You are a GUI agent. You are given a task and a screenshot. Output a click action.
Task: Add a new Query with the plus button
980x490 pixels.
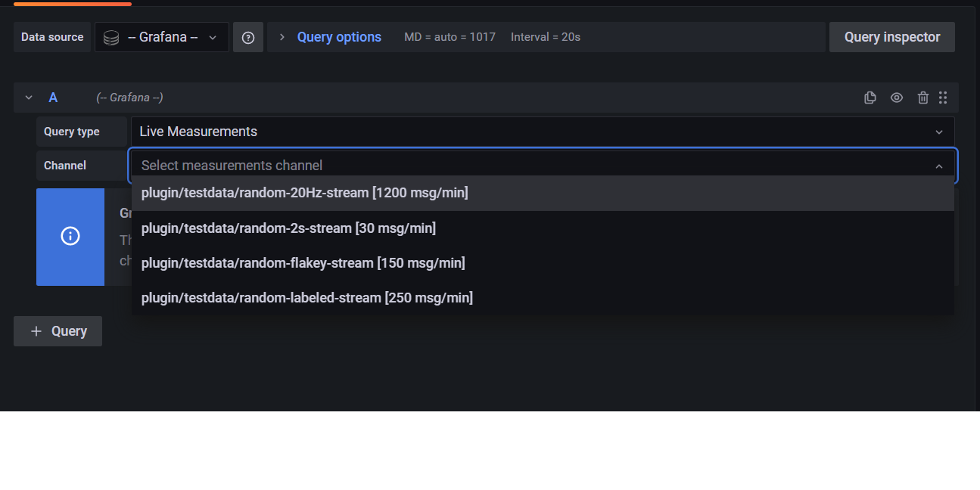click(58, 331)
